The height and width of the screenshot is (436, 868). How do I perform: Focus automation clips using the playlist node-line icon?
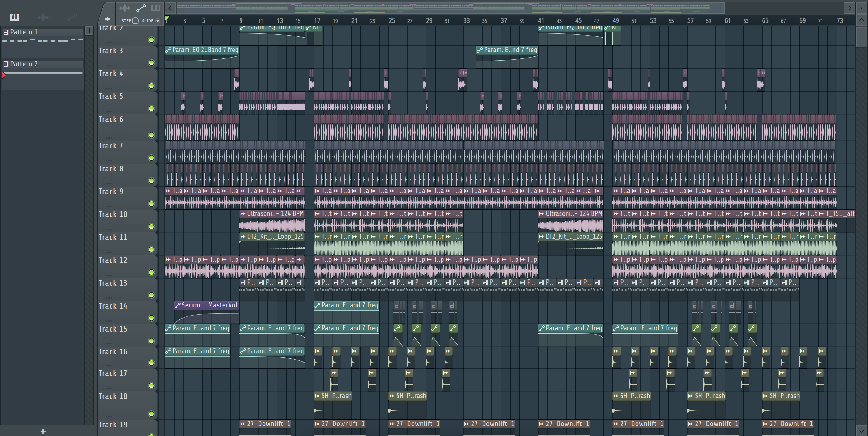140,8
